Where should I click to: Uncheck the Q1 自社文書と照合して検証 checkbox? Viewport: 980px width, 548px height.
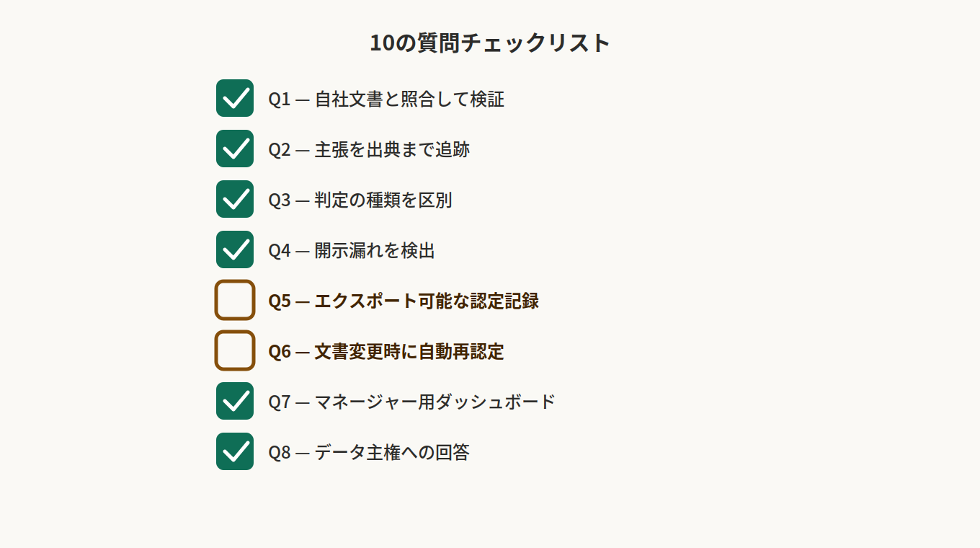(235, 98)
